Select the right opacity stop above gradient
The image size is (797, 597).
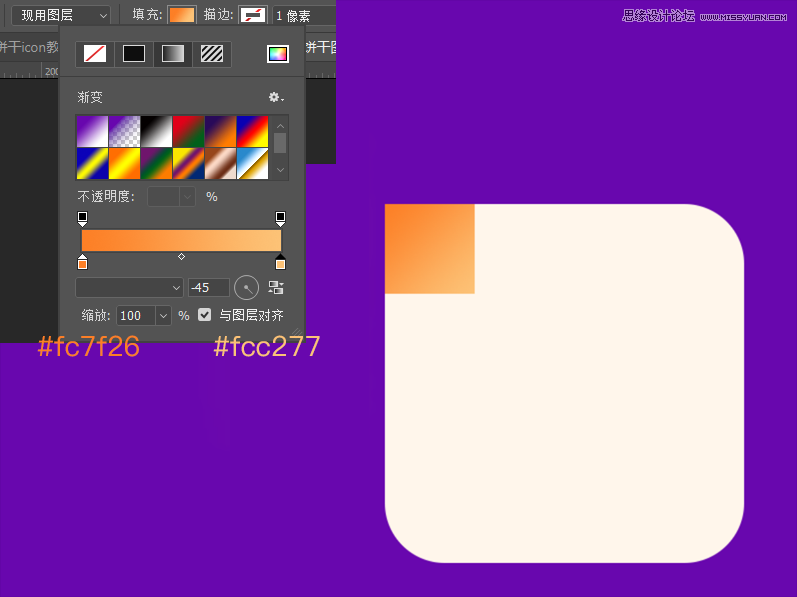tap(280, 218)
